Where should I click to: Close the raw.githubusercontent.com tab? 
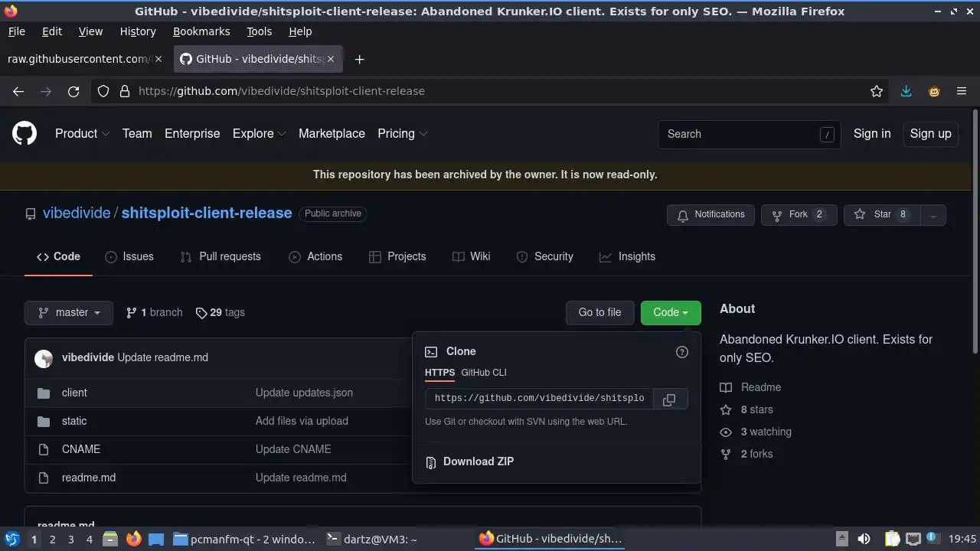[158, 59]
